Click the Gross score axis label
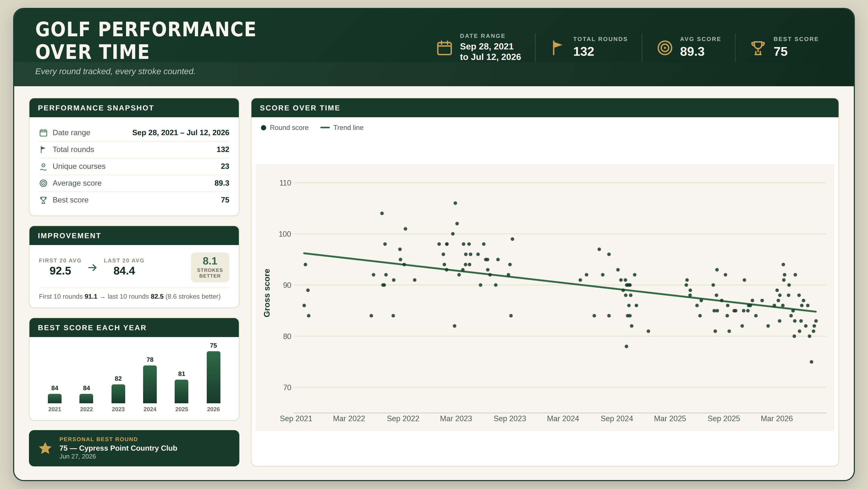The image size is (868, 489). (x=267, y=293)
